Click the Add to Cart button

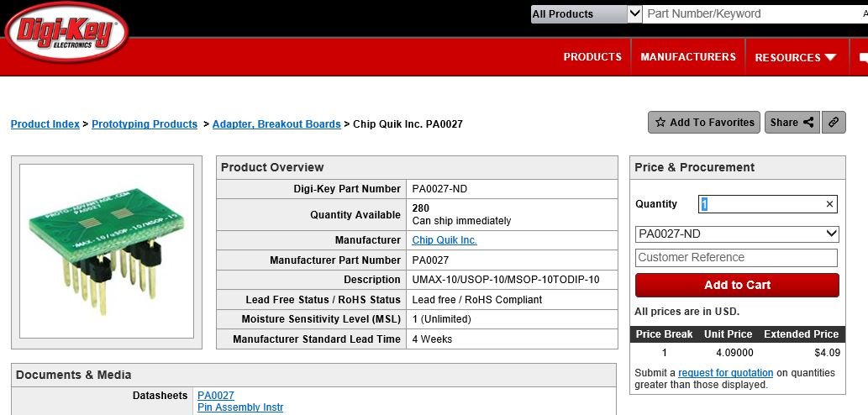[737, 285]
